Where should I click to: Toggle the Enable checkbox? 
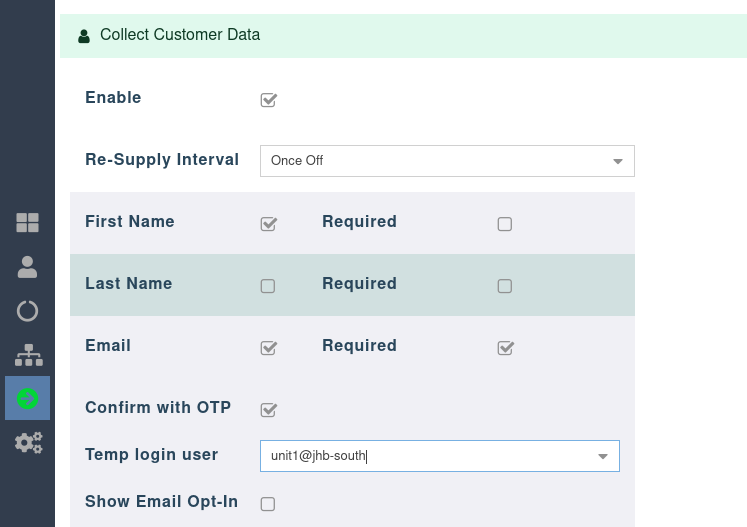click(x=268, y=100)
